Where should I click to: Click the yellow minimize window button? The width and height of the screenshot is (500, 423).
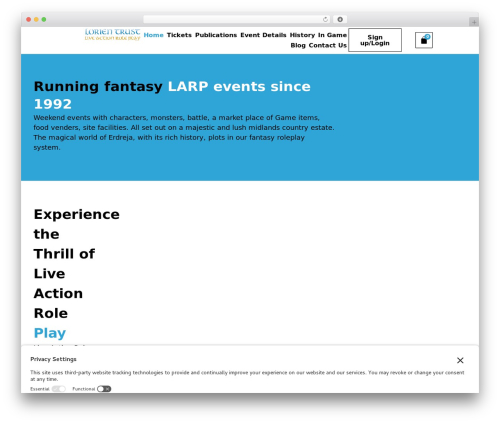[36, 19]
